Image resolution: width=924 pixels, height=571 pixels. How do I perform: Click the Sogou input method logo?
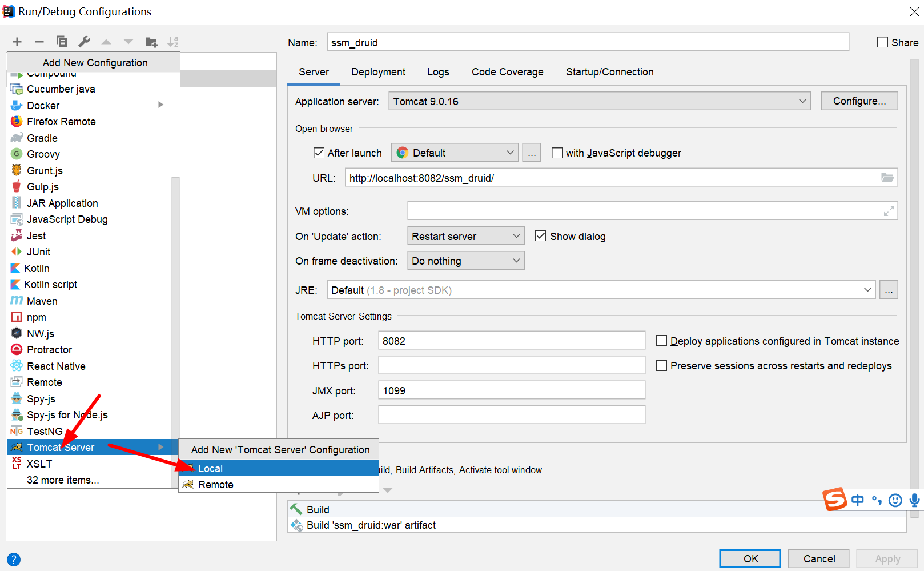(x=834, y=499)
